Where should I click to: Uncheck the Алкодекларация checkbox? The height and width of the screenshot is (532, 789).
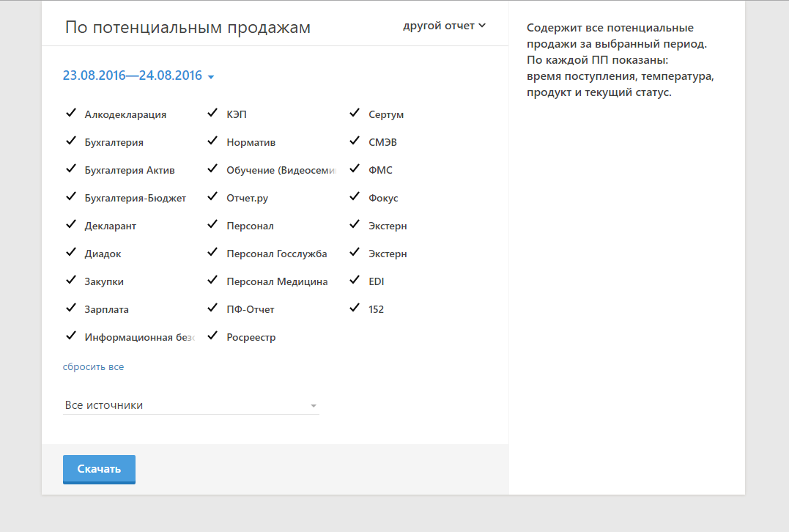point(71,114)
